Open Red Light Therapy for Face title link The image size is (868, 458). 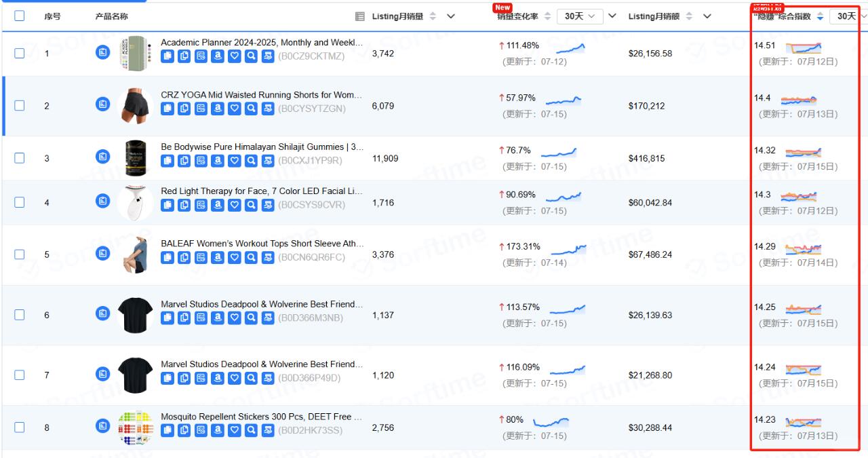(262, 191)
